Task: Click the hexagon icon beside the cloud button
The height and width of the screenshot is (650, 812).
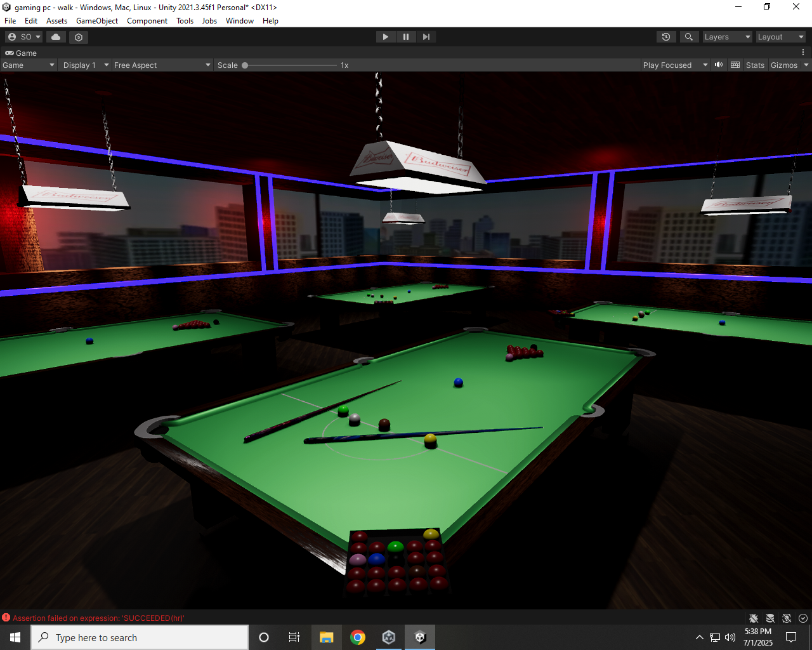Action: (79, 37)
